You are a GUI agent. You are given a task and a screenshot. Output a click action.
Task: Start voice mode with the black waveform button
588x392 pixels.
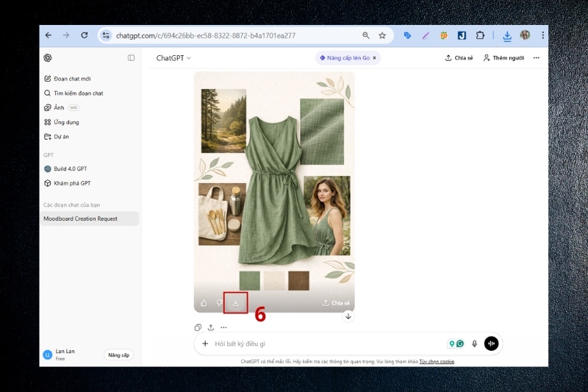click(x=491, y=343)
